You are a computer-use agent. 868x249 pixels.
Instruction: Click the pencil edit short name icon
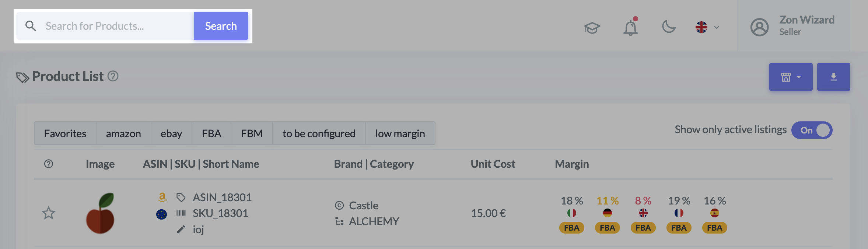[181, 230]
